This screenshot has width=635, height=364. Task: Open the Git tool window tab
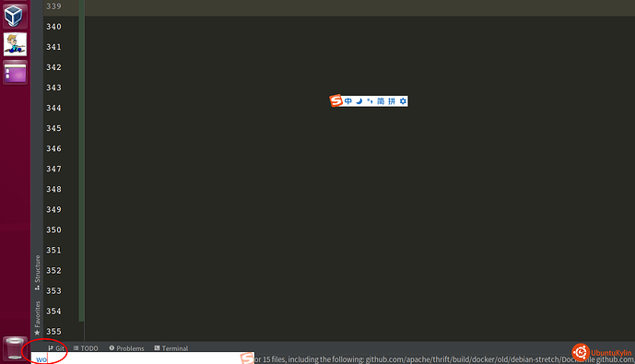[x=56, y=348]
